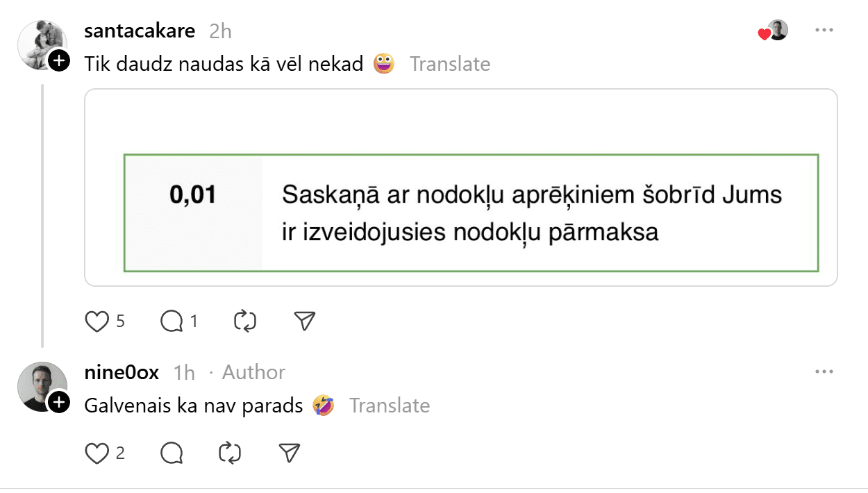Open santacakare's profile via username
868x493 pixels.
pos(140,31)
